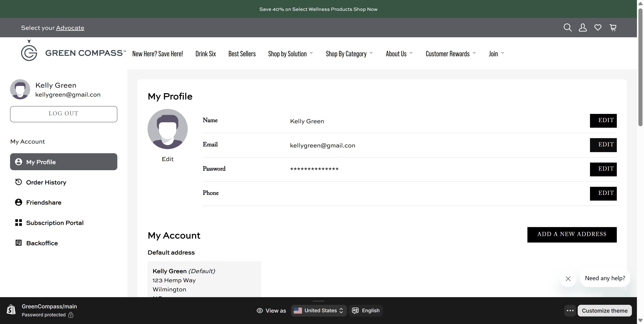The width and height of the screenshot is (644, 324).
Task: Click Edit under profile picture
Action: click(x=167, y=159)
